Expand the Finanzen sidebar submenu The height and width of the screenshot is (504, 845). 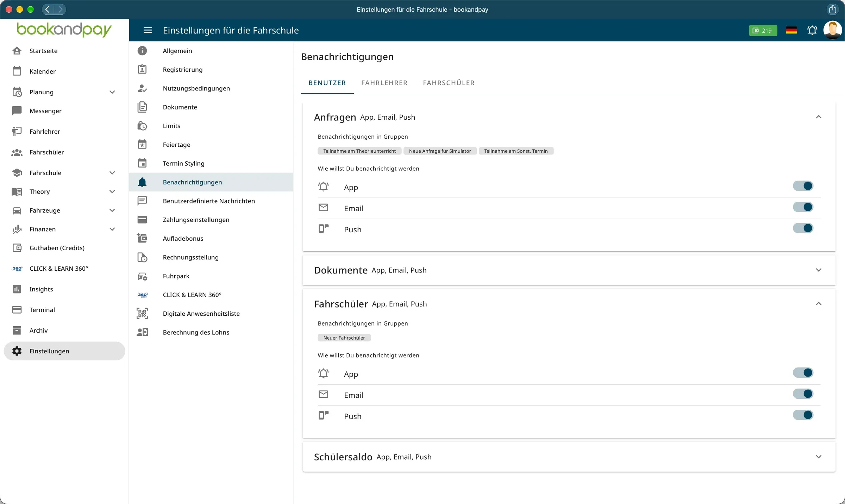coord(112,229)
